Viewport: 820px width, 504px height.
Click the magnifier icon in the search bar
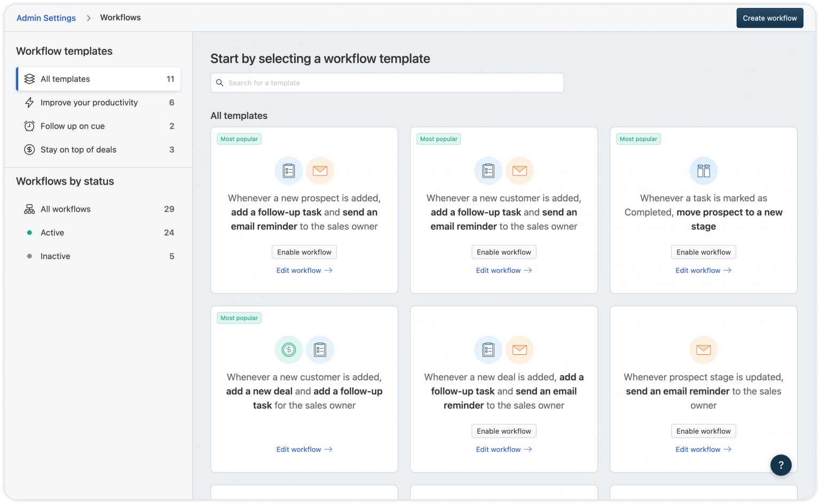coord(220,83)
